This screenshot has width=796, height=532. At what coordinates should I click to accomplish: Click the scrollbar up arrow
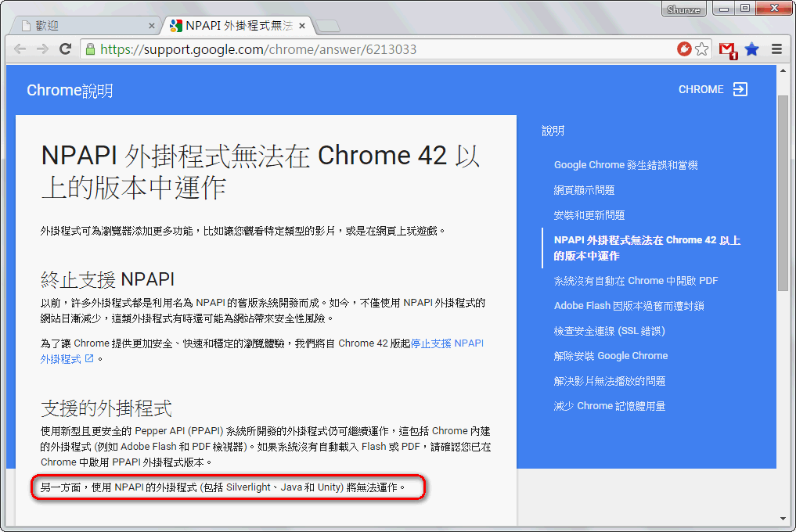[x=783, y=71]
